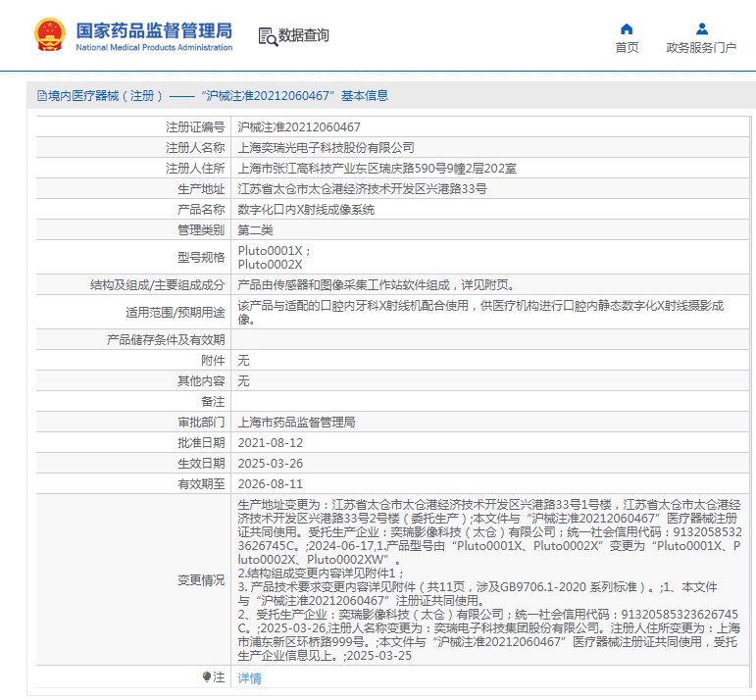This screenshot has width=756, height=700.
Task: Click approving department 上海市药品监督管理局
Action: 296,423
